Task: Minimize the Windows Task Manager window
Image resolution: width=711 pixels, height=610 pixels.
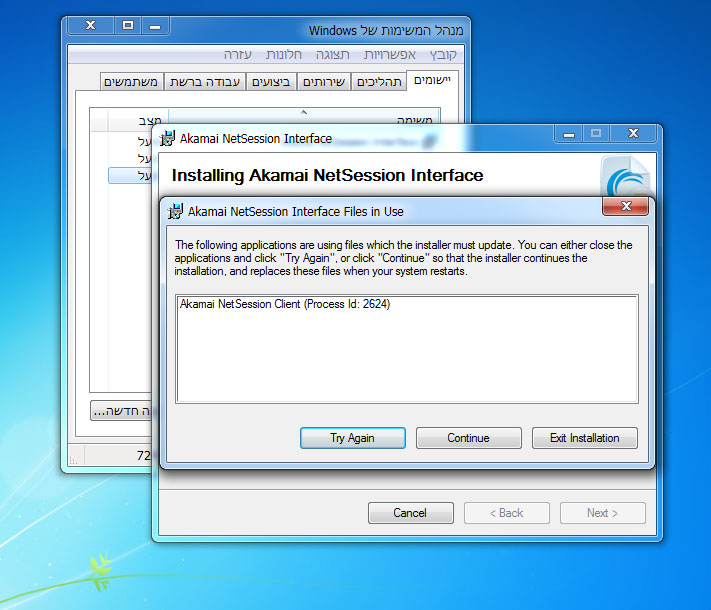Action: (x=155, y=26)
